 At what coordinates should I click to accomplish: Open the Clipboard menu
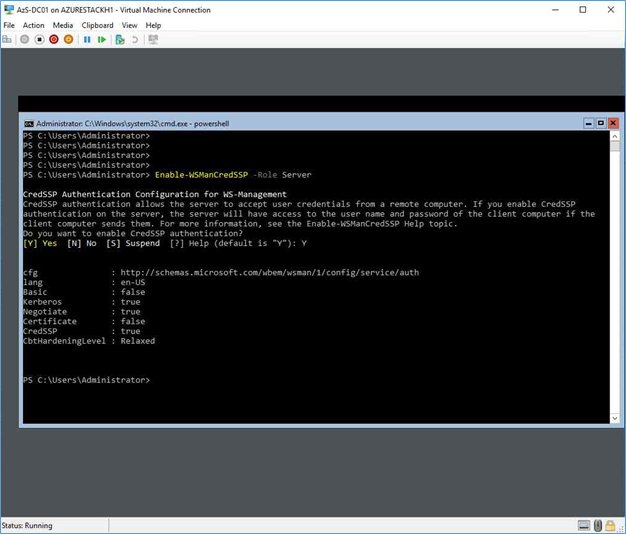97,25
